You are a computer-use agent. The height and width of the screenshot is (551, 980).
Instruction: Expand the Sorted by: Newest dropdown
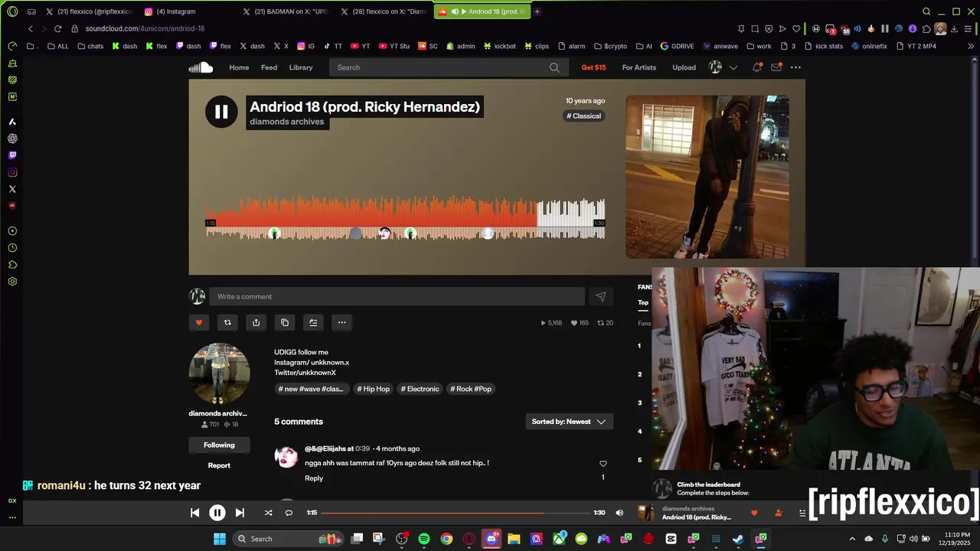569,422
